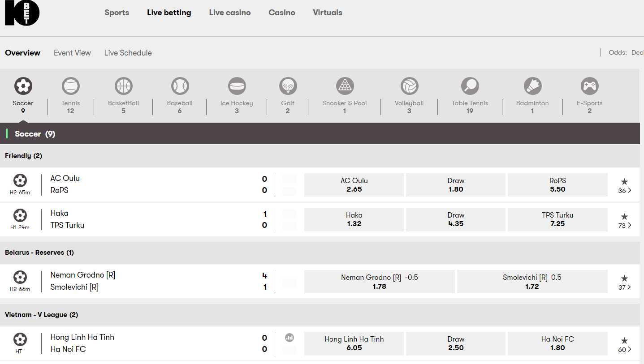Select the Snooker & Pool icon
The image size is (644, 364).
tap(345, 86)
